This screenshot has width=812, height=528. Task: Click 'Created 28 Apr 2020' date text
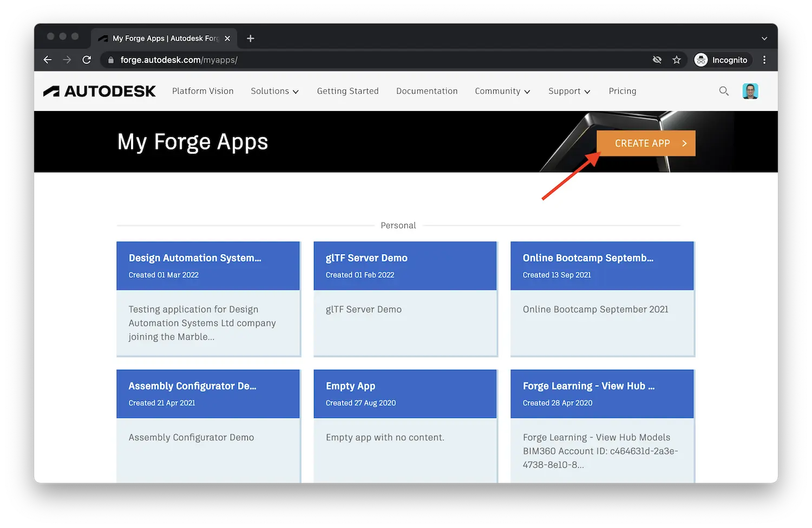558,403
